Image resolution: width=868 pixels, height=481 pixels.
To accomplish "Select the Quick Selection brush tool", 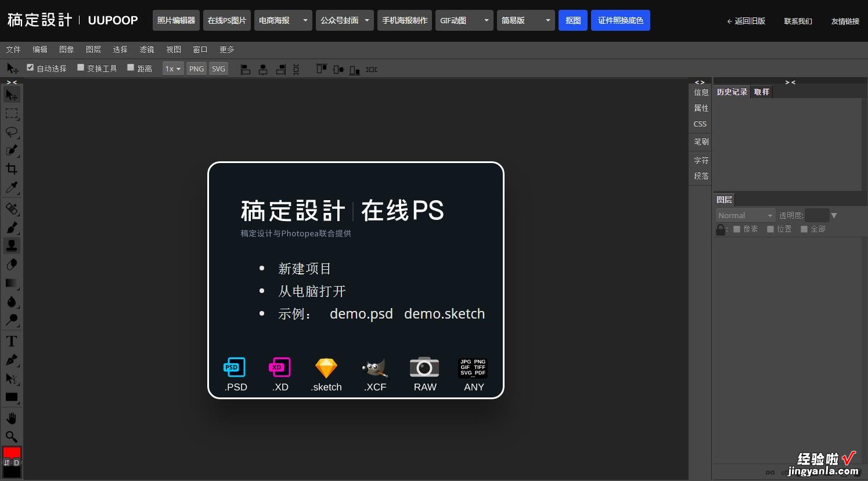I will pyautogui.click(x=12, y=150).
